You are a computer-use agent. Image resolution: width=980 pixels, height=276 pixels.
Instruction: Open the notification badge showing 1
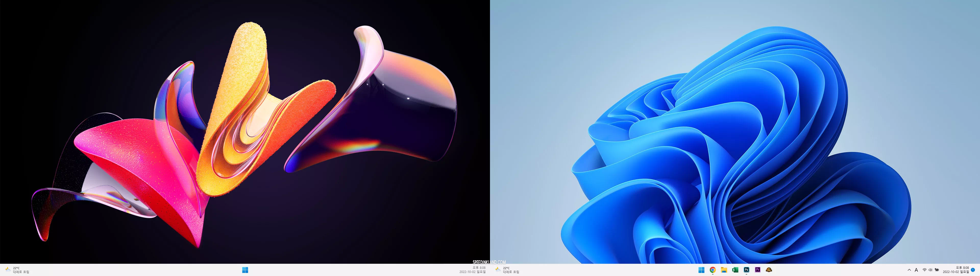point(973,270)
